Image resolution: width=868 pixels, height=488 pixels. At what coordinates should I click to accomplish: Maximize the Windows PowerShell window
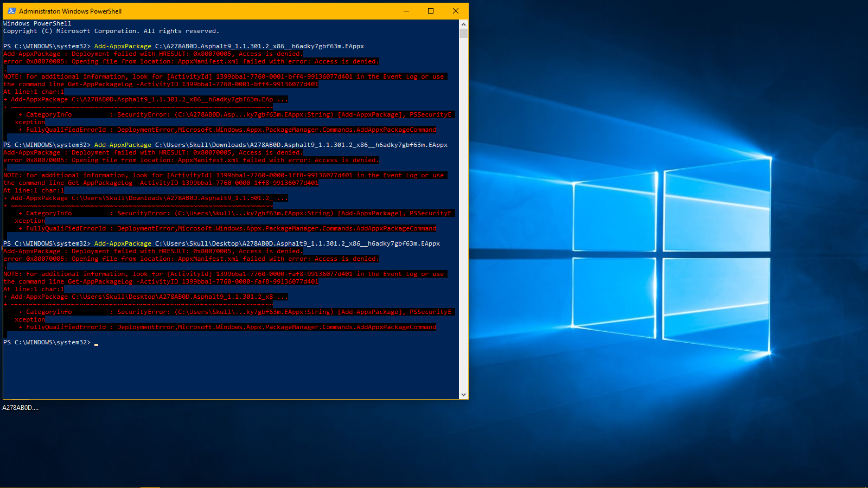click(431, 11)
